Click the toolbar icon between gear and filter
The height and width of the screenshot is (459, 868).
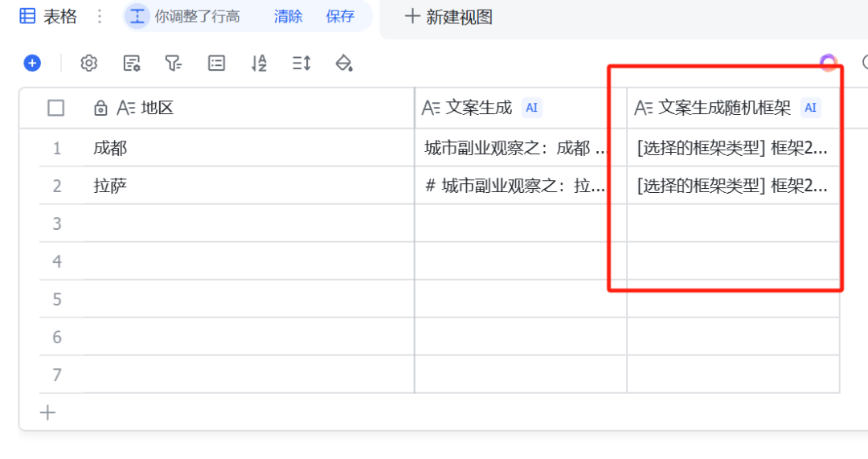pos(132,64)
